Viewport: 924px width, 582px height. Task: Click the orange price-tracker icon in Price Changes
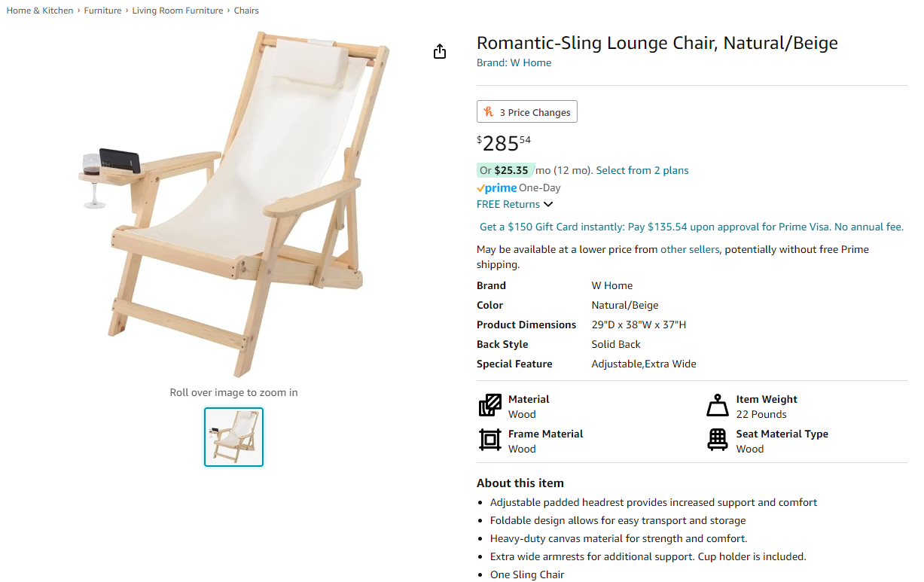(488, 111)
